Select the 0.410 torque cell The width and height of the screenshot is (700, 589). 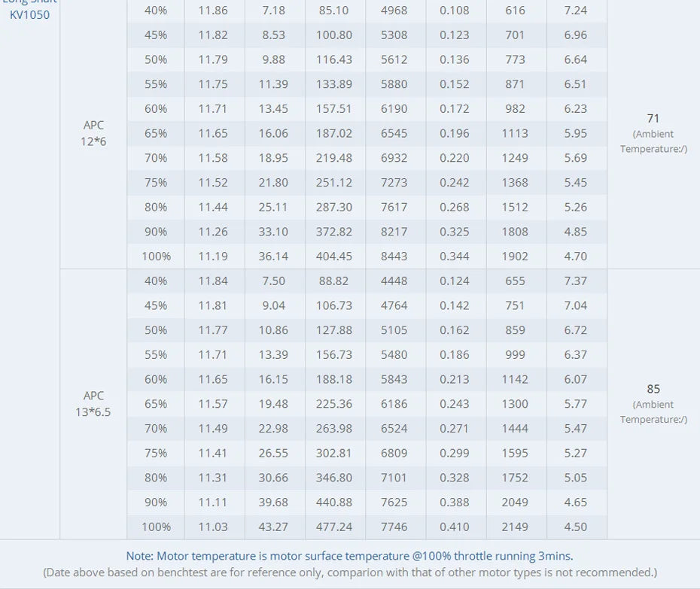click(455, 527)
